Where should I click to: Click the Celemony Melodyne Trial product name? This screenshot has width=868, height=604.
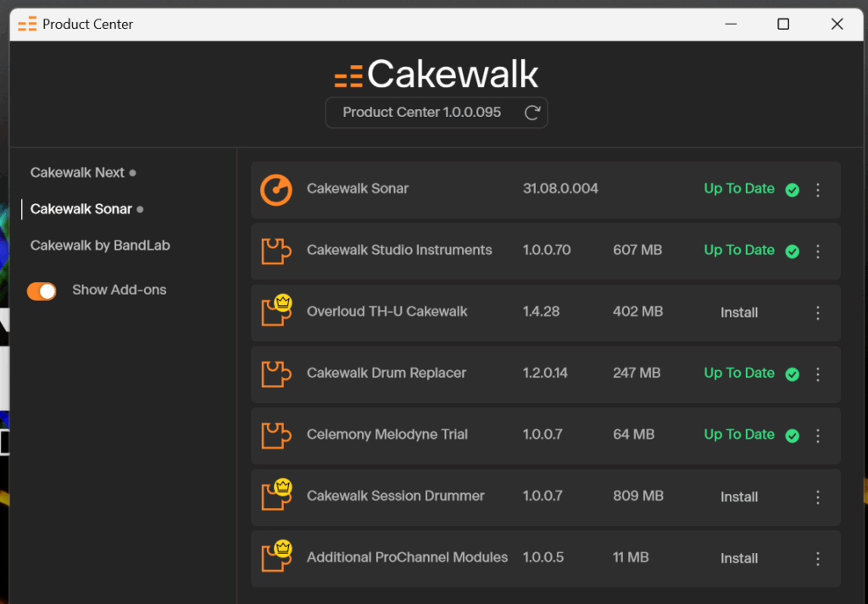coord(387,435)
